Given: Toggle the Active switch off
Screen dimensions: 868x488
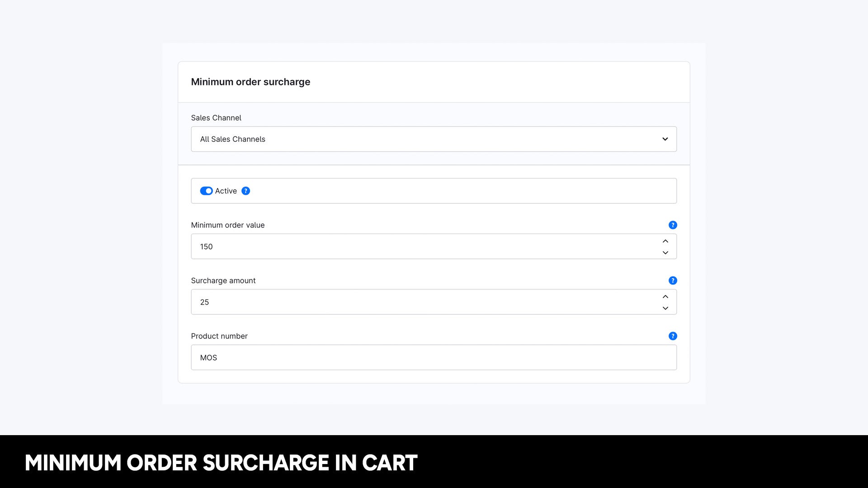Looking at the screenshot, I should pos(206,191).
